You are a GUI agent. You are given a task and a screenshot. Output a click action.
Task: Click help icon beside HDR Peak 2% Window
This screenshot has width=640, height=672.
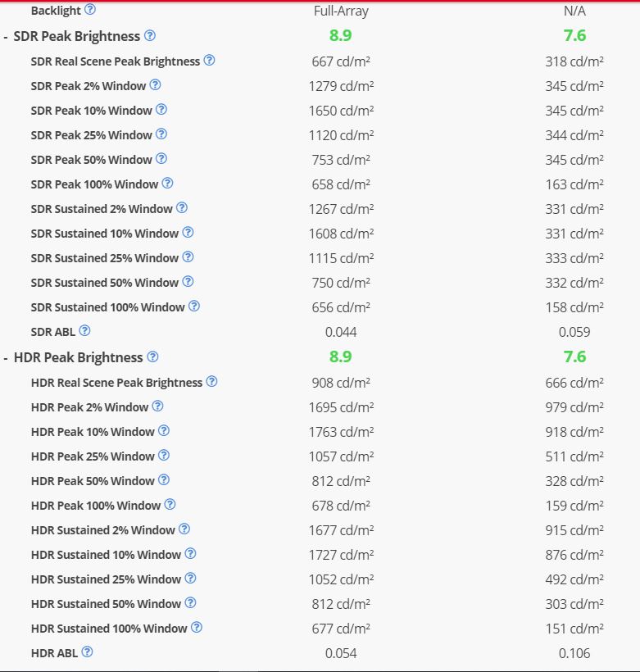click(158, 406)
